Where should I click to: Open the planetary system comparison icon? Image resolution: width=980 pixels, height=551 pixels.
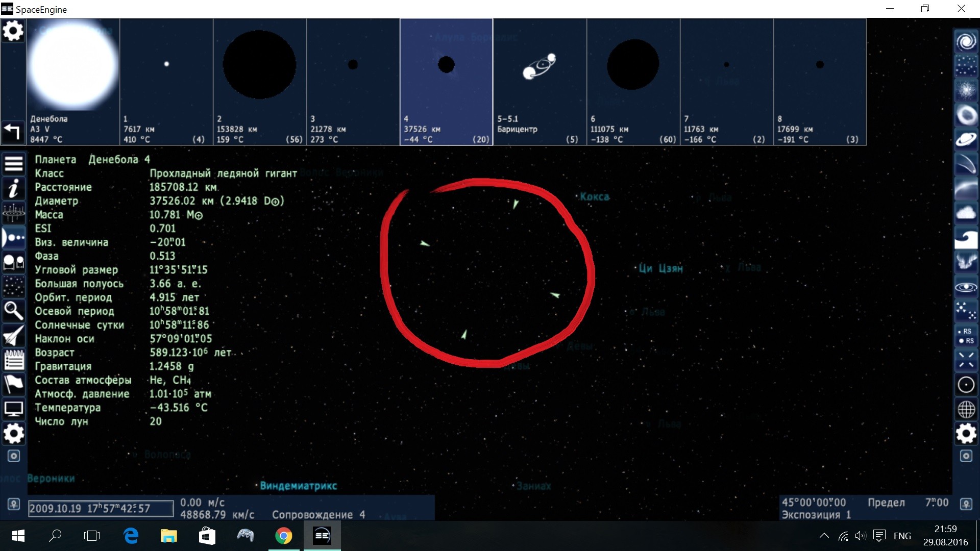(14, 262)
